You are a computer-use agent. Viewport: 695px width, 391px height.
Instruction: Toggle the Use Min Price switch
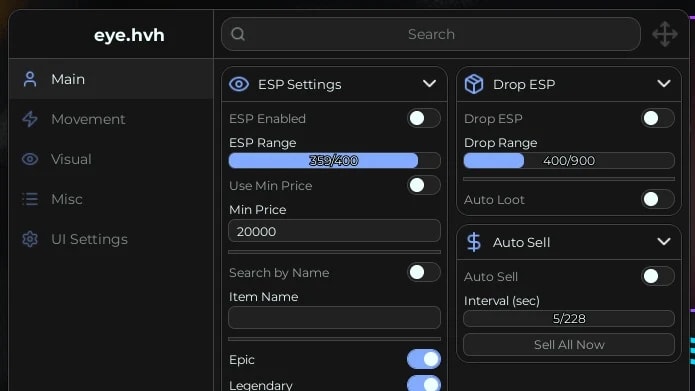424,185
